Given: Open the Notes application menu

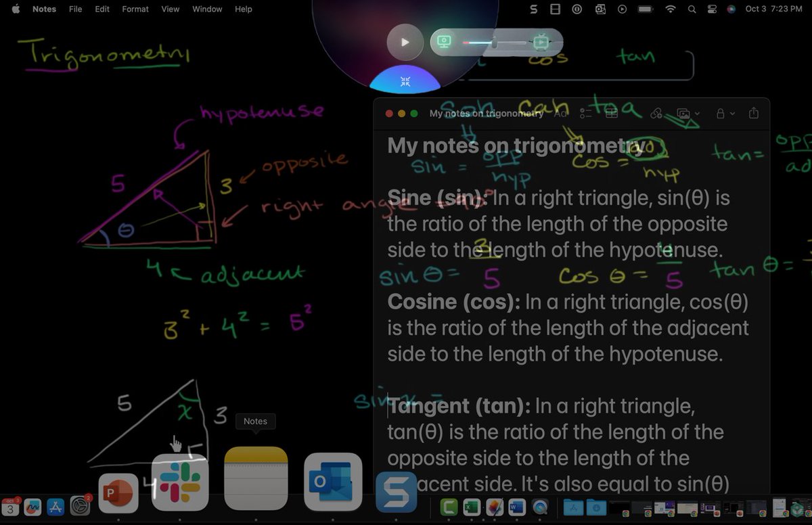Looking at the screenshot, I should click(44, 9).
